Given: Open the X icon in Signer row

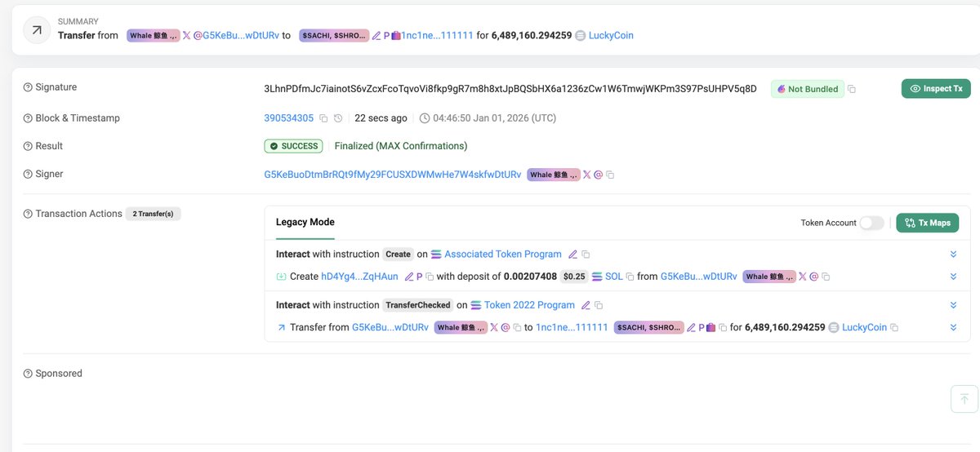Looking at the screenshot, I should pos(586,175).
